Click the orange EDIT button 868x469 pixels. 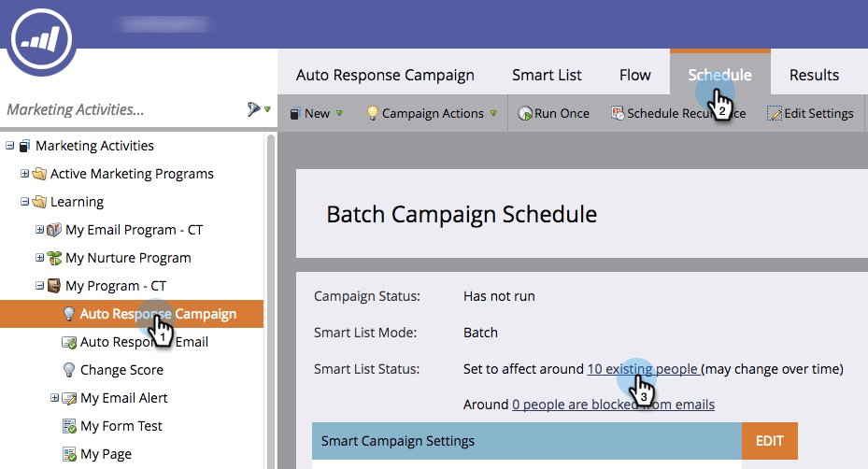point(770,441)
